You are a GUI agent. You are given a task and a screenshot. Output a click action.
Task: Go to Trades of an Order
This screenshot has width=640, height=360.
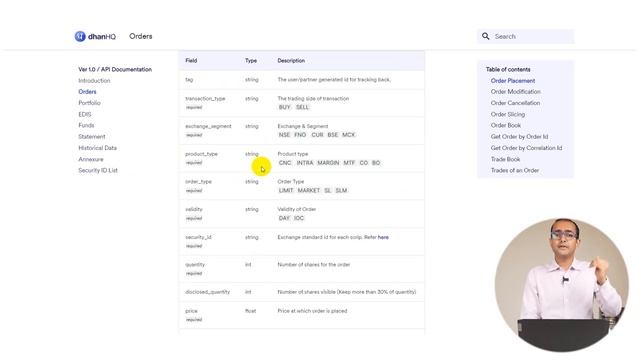point(515,170)
